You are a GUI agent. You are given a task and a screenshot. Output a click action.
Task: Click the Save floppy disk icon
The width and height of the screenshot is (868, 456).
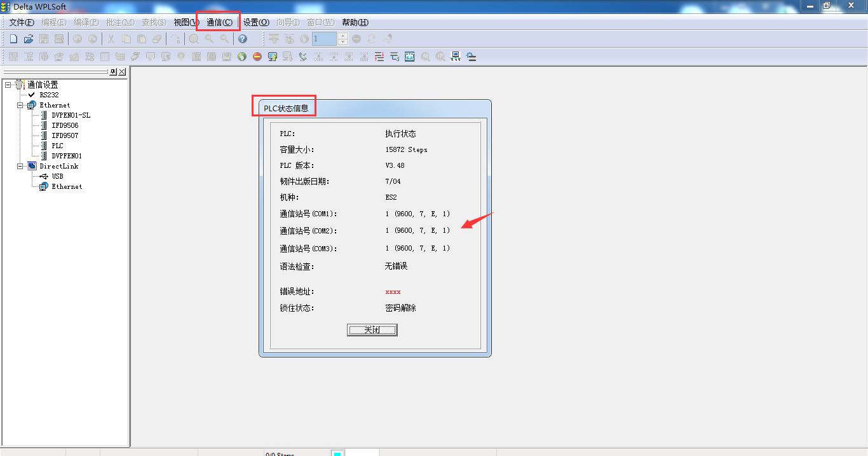(x=44, y=39)
